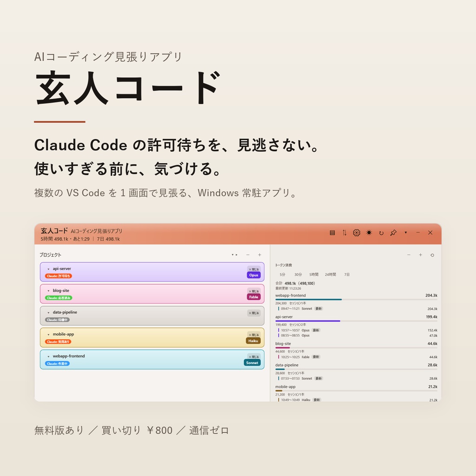Click the sort up-down arrows icon
Screen dimensions: 476x476
[344, 232]
